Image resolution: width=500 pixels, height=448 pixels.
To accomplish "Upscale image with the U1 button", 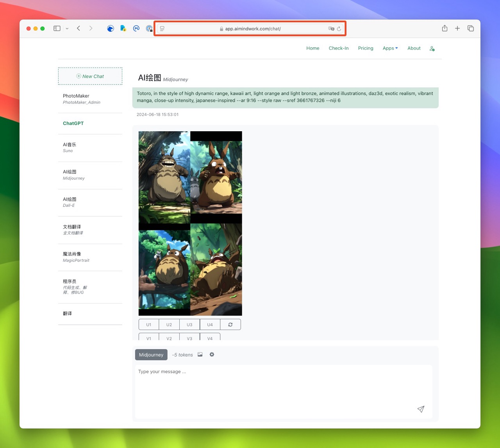I will (x=149, y=325).
